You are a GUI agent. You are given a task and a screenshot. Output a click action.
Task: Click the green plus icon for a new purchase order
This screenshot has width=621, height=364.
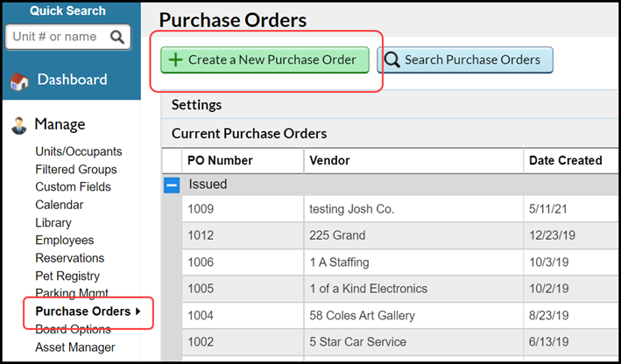[x=175, y=59]
